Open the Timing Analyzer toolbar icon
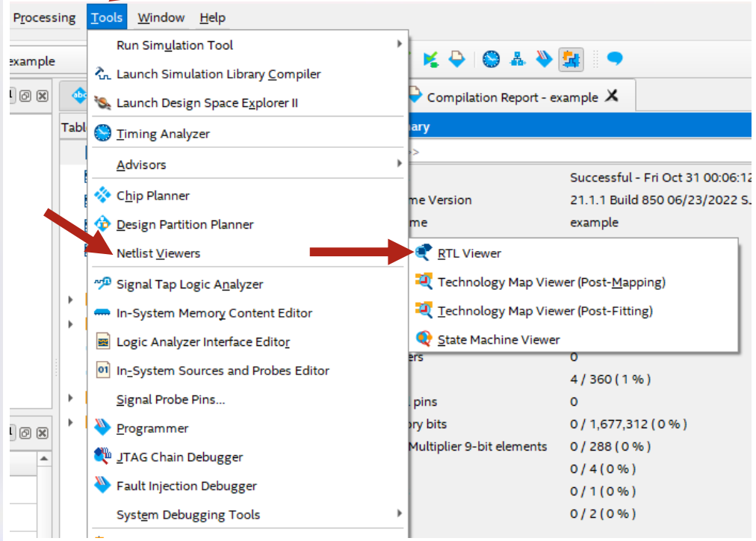This screenshot has height=541, width=756. pos(491,59)
